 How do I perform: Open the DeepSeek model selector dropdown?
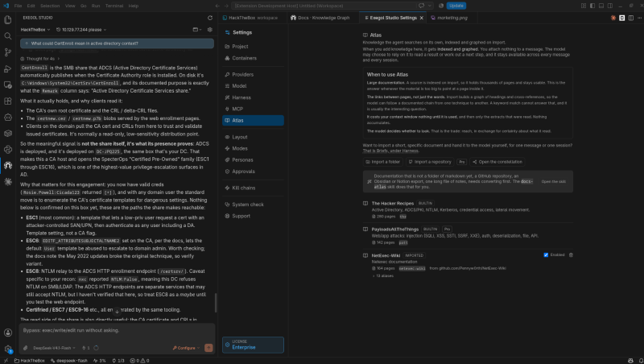(54, 348)
